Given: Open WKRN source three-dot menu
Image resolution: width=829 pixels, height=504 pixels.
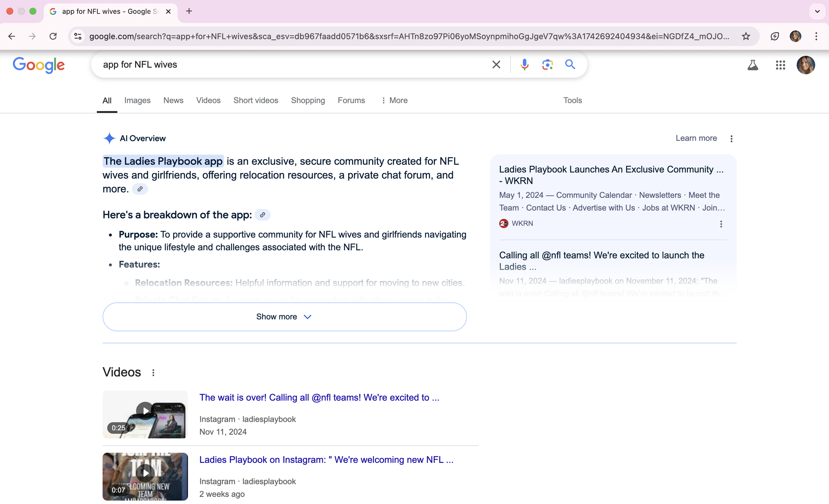Looking at the screenshot, I should point(721,224).
